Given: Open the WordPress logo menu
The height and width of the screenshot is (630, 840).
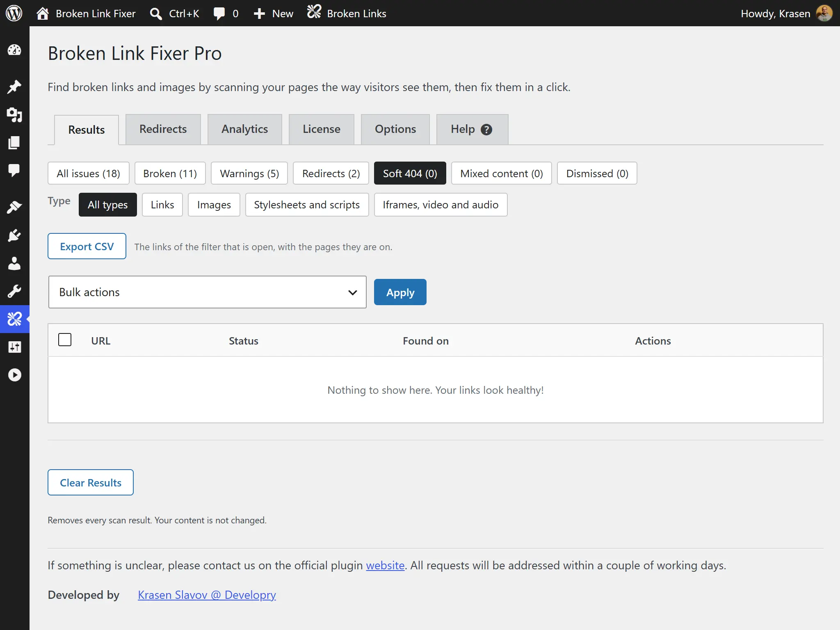Looking at the screenshot, I should coord(14,13).
